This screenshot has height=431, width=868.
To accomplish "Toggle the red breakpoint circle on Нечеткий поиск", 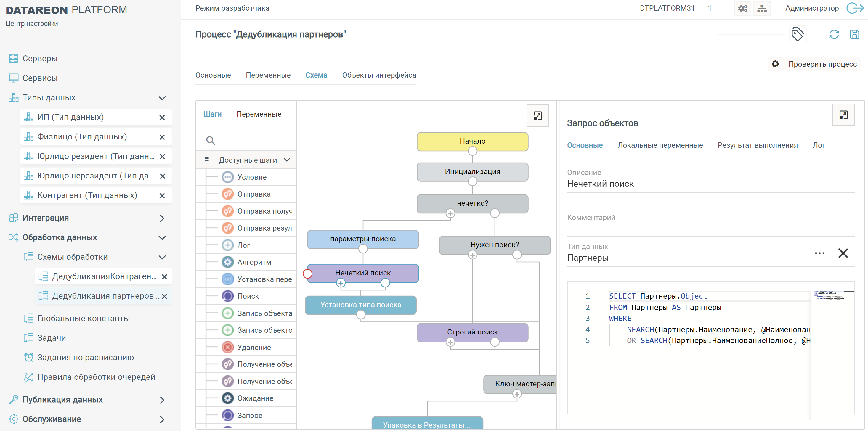I will (307, 274).
